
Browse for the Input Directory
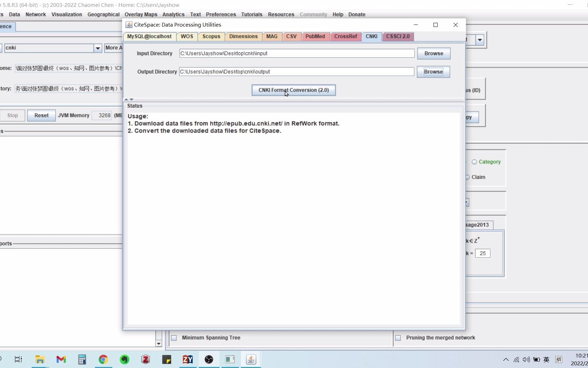point(434,53)
